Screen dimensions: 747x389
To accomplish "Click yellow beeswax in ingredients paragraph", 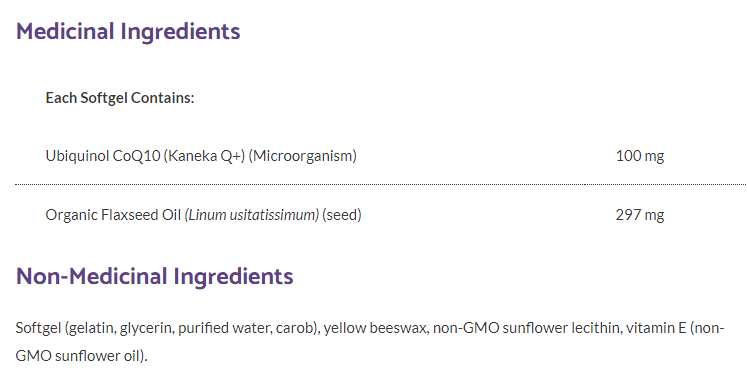I will [375, 328].
